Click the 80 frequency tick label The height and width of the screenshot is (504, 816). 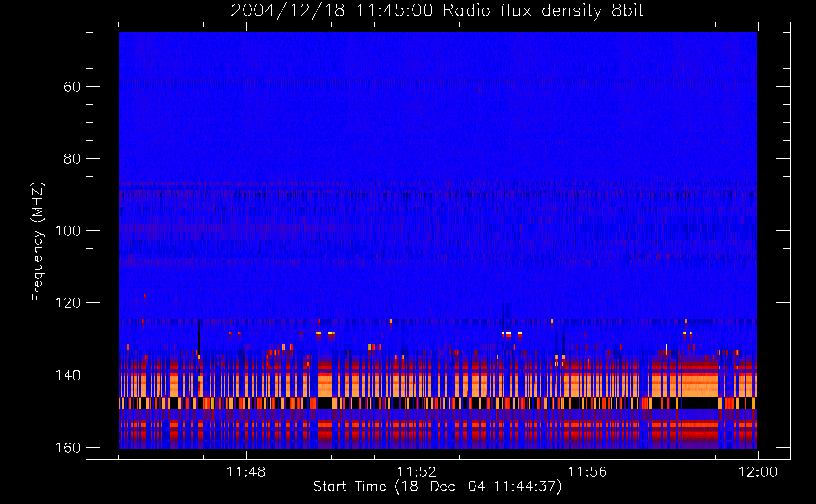[x=72, y=159]
